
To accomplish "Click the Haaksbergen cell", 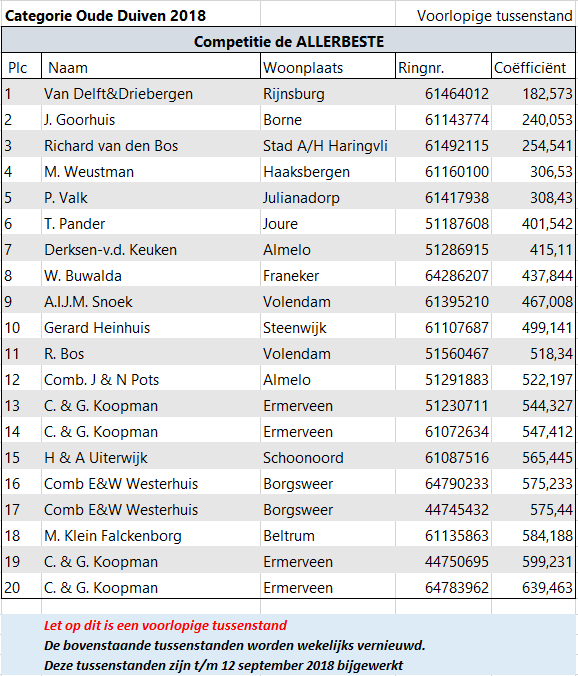I will [328, 172].
